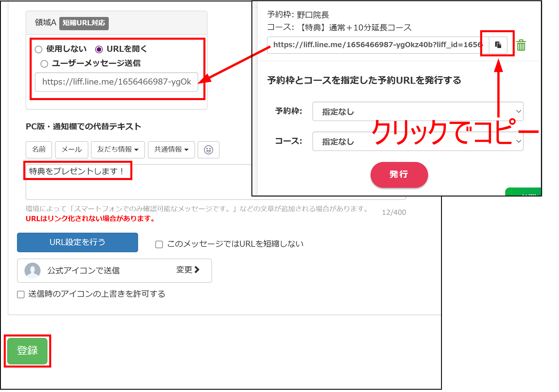
Task: Enable このメッセージではURLを短縮しない checkbox
Action: (159, 244)
